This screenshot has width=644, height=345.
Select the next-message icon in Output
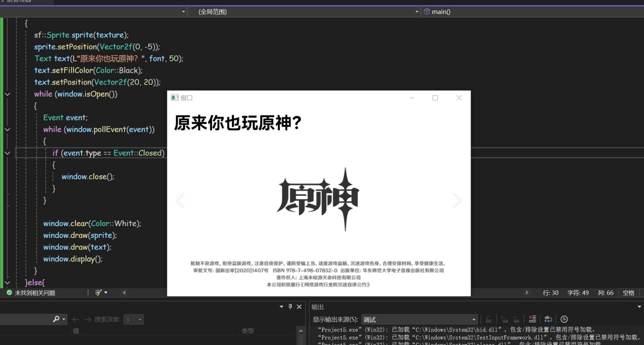515,319
